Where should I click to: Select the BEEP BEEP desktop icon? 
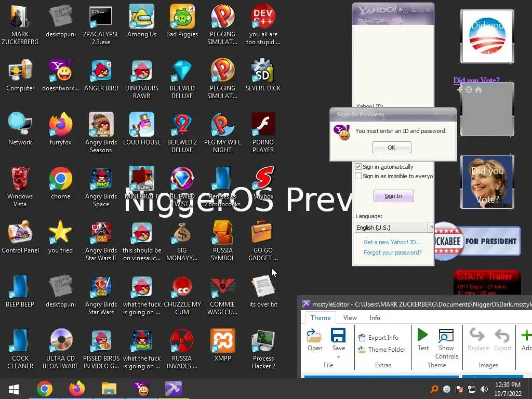(20, 291)
